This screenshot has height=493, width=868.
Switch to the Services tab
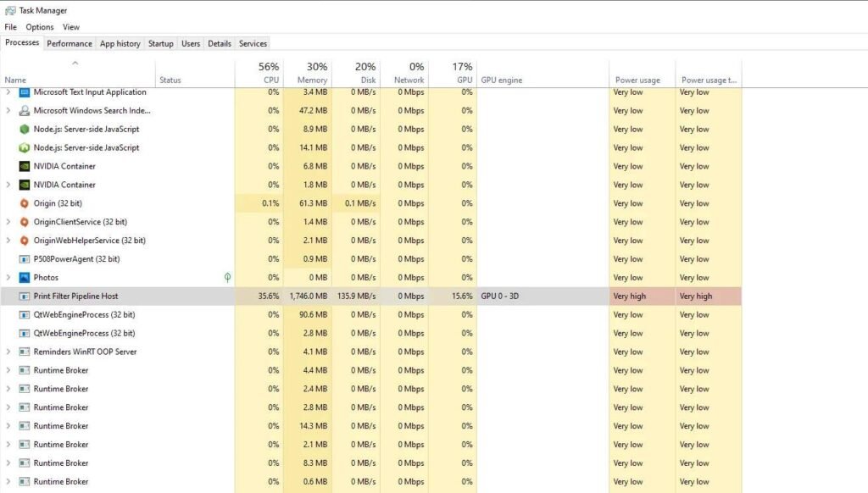253,43
